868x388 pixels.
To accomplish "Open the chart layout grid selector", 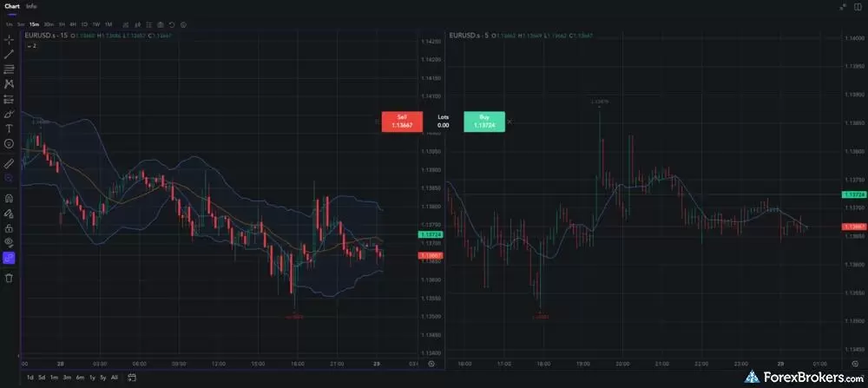I will click(x=149, y=25).
